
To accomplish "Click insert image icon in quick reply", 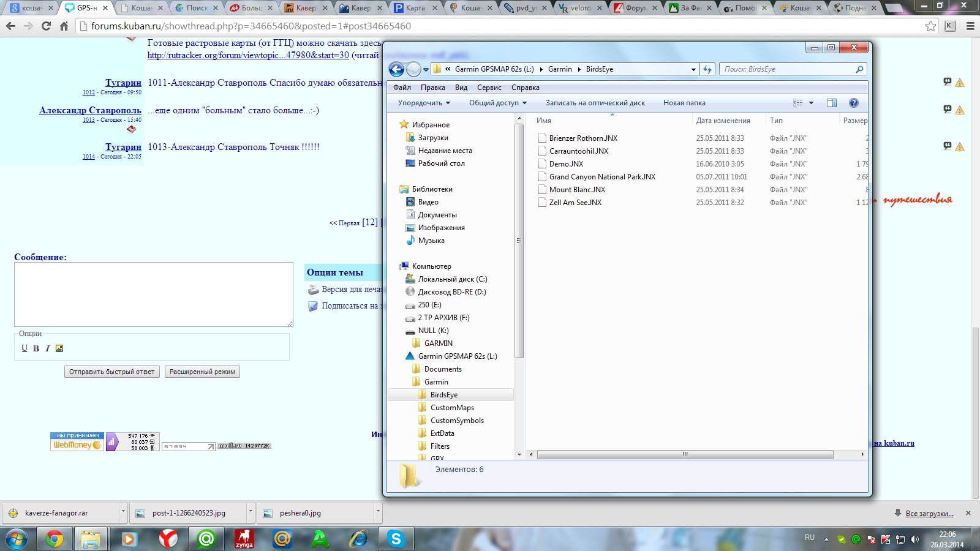I will (x=59, y=348).
